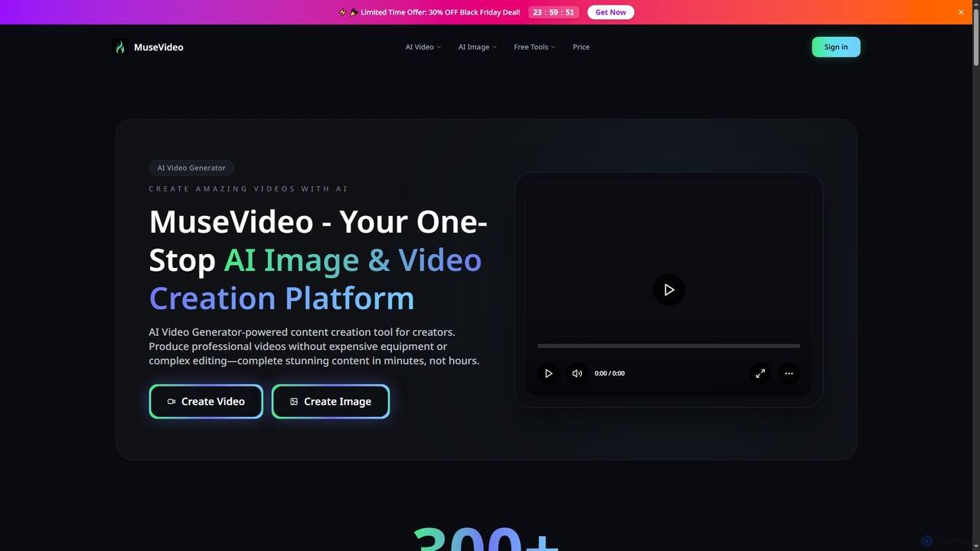The width and height of the screenshot is (980, 551).
Task: Click the MuseVideo flame logo icon
Action: [119, 47]
